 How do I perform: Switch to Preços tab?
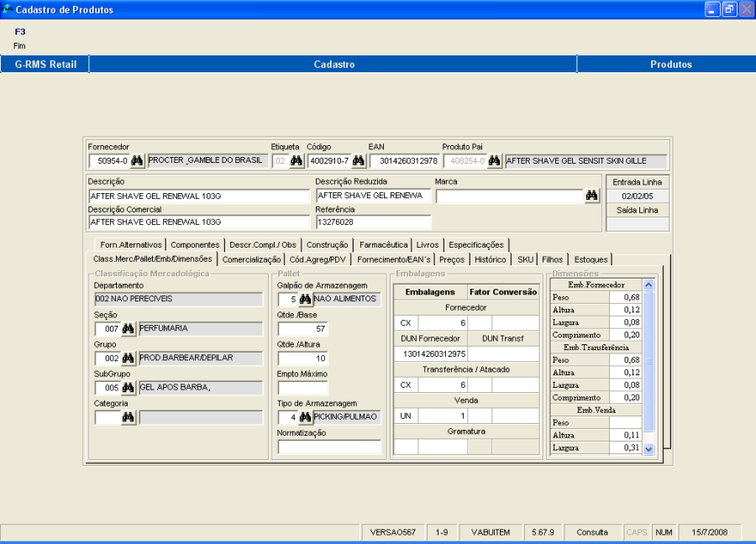(452, 259)
